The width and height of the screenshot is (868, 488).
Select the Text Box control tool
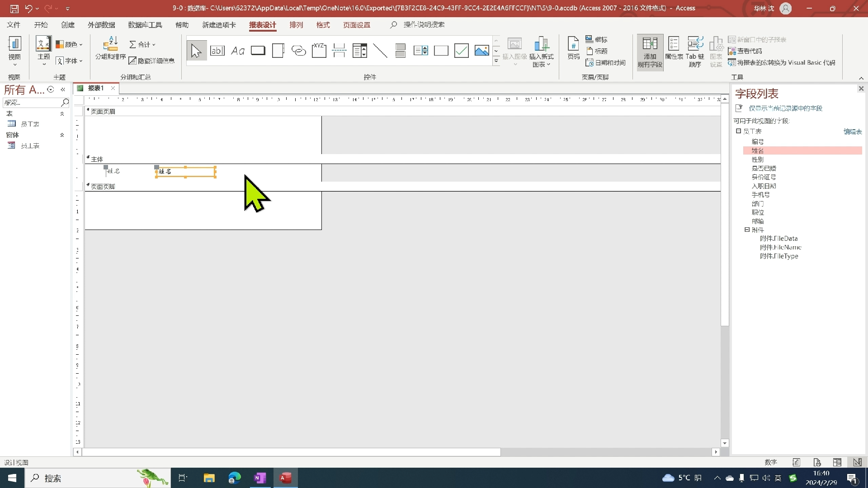click(217, 51)
